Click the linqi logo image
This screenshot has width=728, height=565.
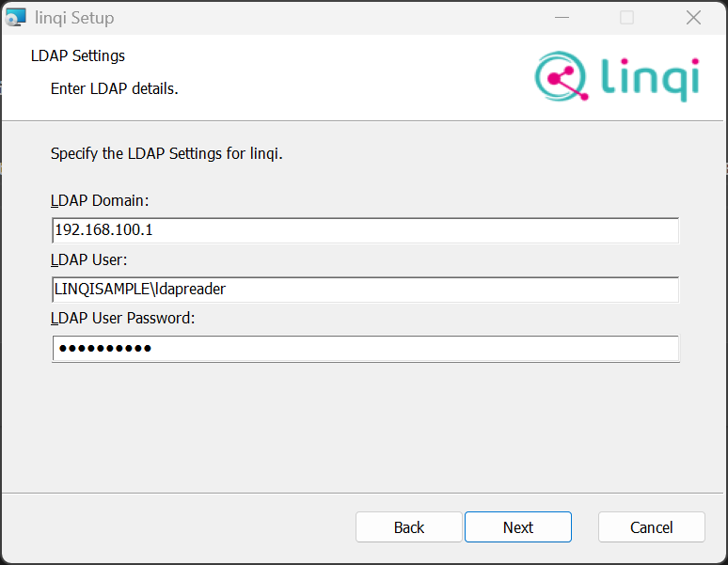(617, 76)
